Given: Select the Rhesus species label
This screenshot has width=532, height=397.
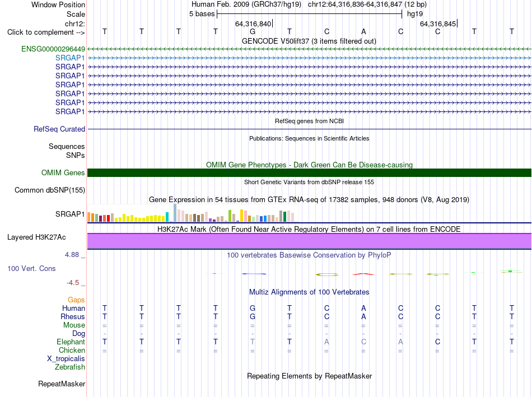Looking at the screenshot, I should (x=73, y=316).
